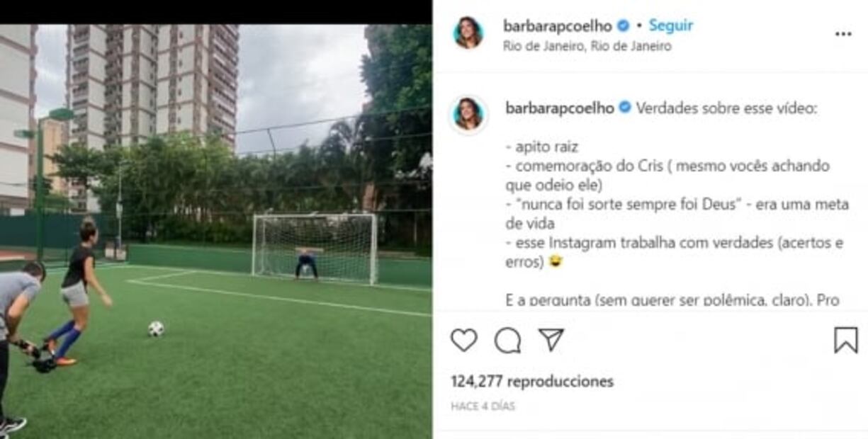Image resolution: width=868 pixels, height=439 pixels.
Task: Follow the account via Seguir
Action: (x=671, y=26)
